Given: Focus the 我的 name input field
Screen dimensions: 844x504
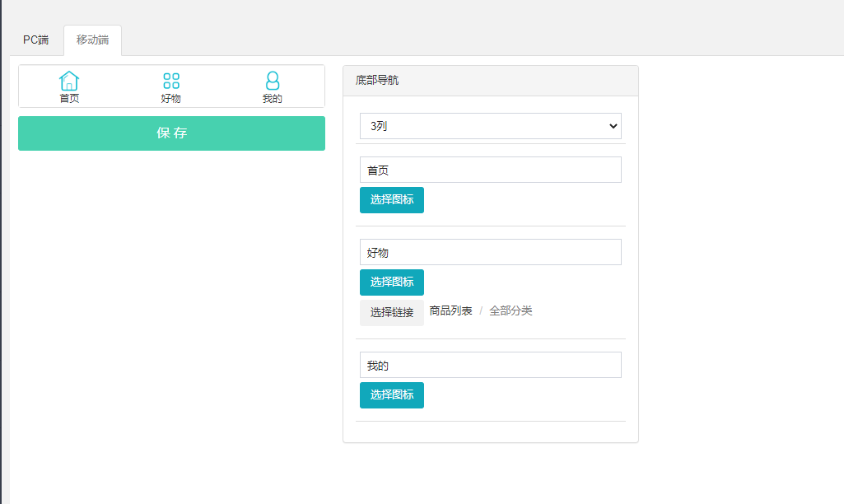Looking at the screenshot, I should [x=491, y=365].
